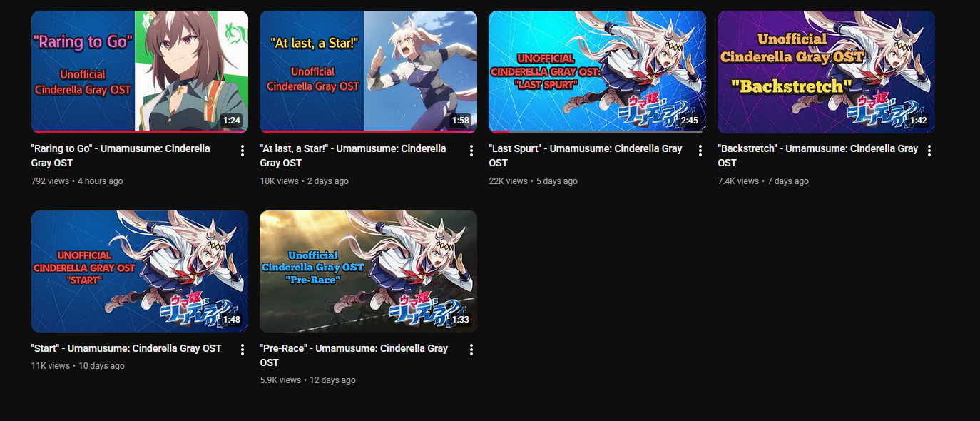Open options menu for "Raring to Go" video
The width and height of the screenshot is (980, 421).
[243, 151]
